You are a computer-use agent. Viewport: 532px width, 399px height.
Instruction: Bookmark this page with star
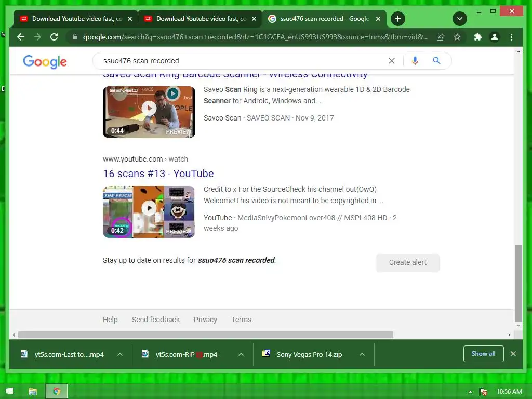[457, 37]
